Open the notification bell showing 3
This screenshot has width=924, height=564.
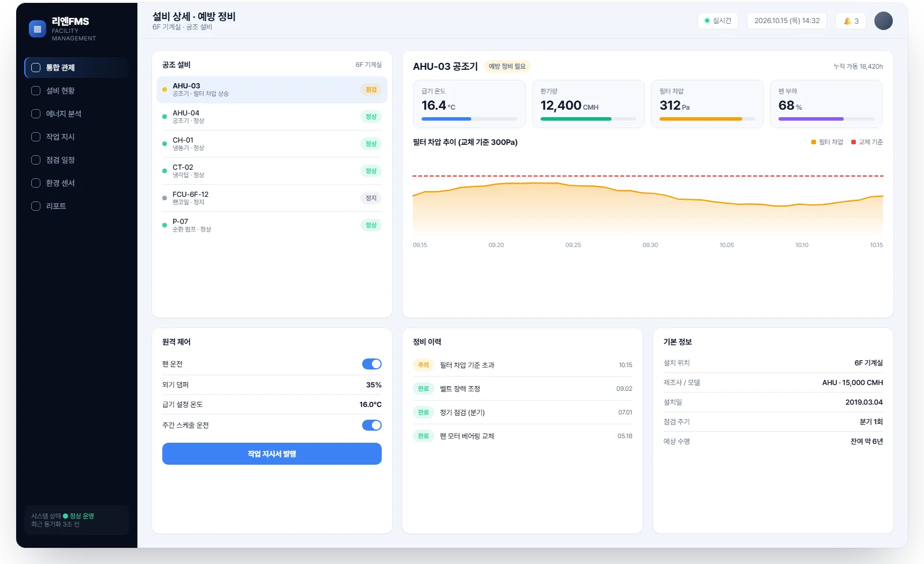(x=851, y=21)
